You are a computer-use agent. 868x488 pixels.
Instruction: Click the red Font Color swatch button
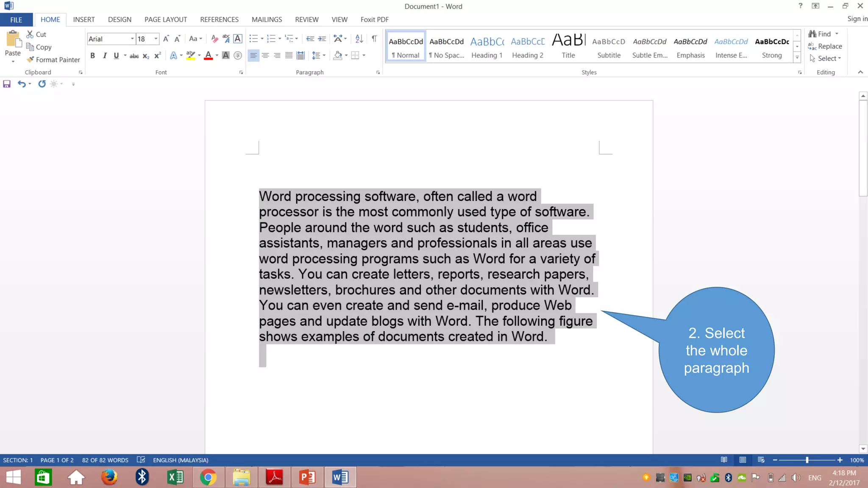[x=208, y=55]
